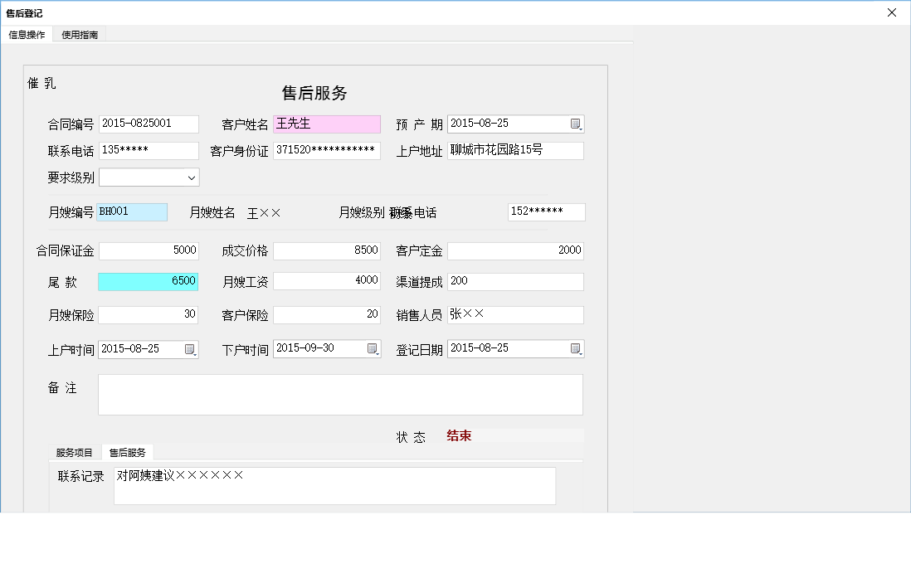Switch to the 使用指南 tab

(x=78, y=34)
